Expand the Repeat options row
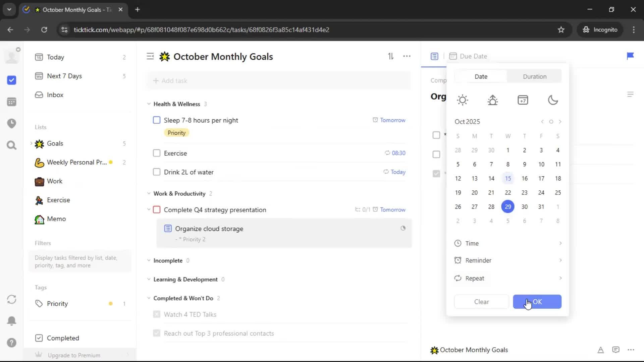644x362 pixels. coord(507,278)
